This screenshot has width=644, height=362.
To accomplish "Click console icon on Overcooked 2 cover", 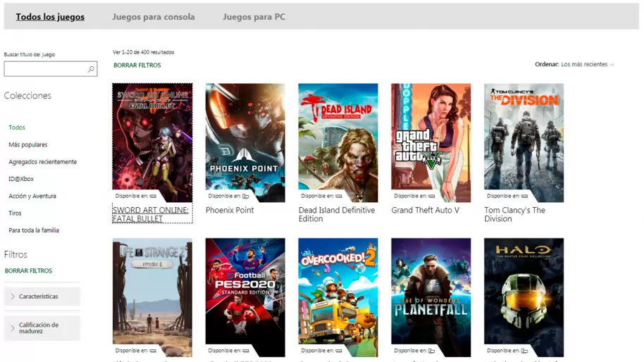I will point(338,351).
